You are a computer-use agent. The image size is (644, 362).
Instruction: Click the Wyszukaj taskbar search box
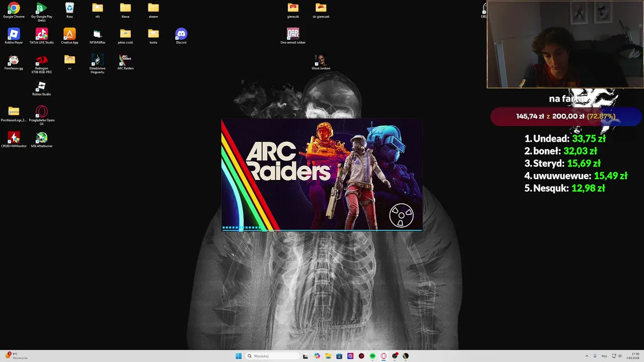click(x=272, y=356)
